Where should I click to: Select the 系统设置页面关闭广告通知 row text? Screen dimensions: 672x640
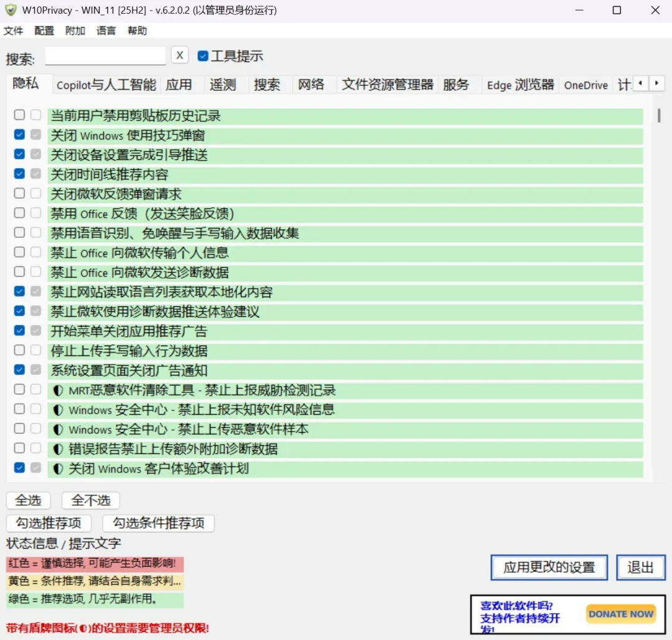coord(129,370)
